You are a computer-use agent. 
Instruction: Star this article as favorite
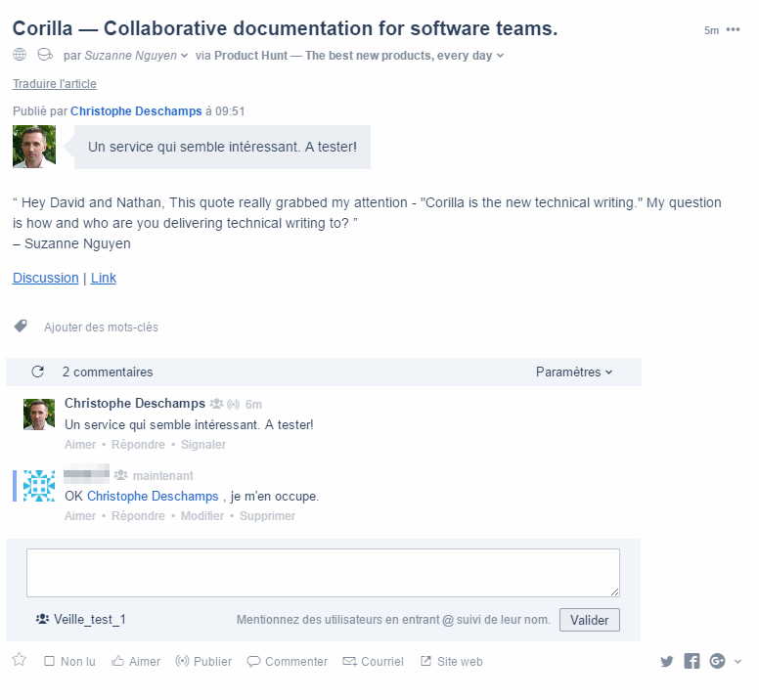point(19,661)
